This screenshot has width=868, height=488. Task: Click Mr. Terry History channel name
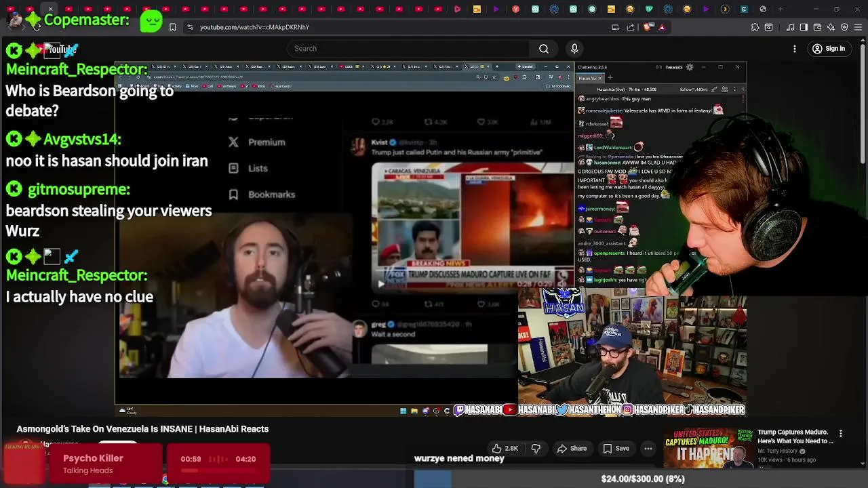[x=778, y=451]
